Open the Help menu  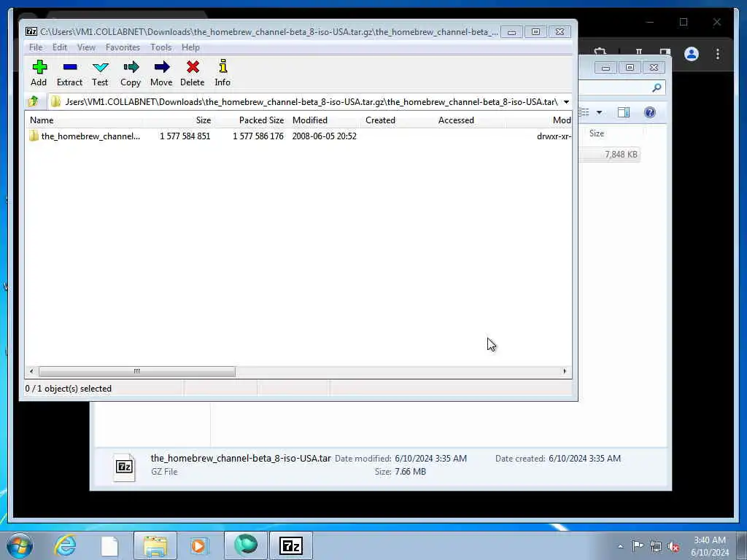[190, 47]
